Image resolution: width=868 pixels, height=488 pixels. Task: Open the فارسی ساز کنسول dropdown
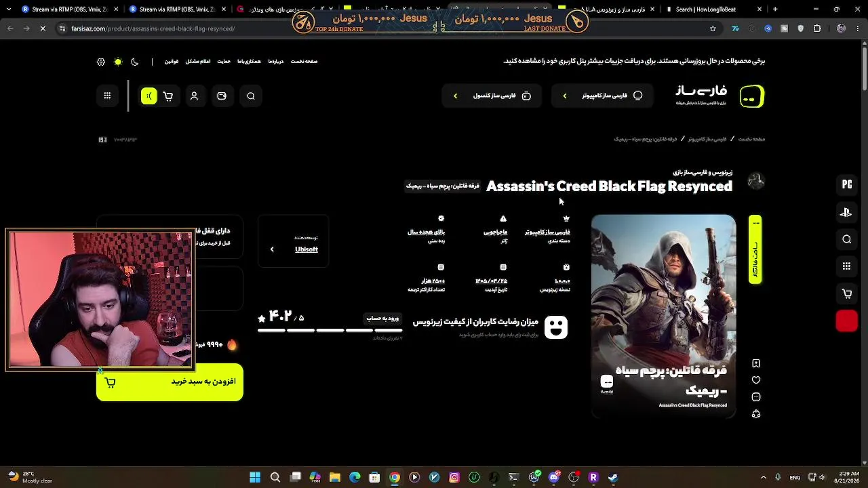coord(493,96)
